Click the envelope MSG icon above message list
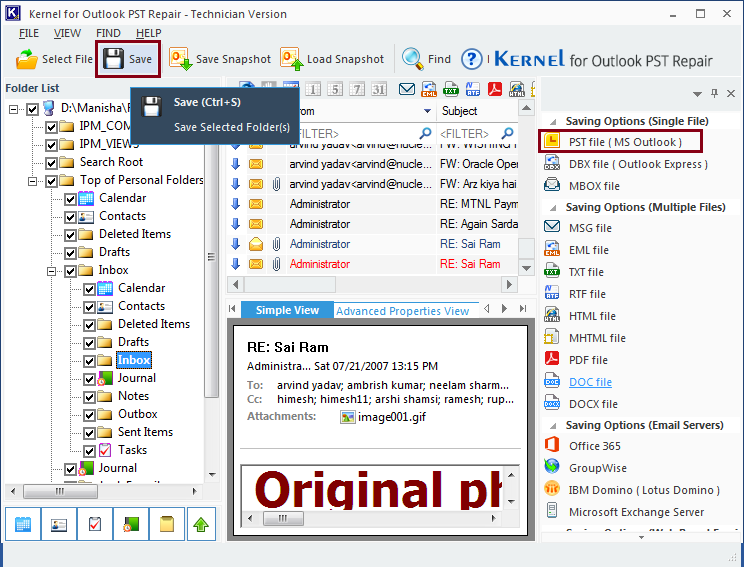 coord(407,89)
